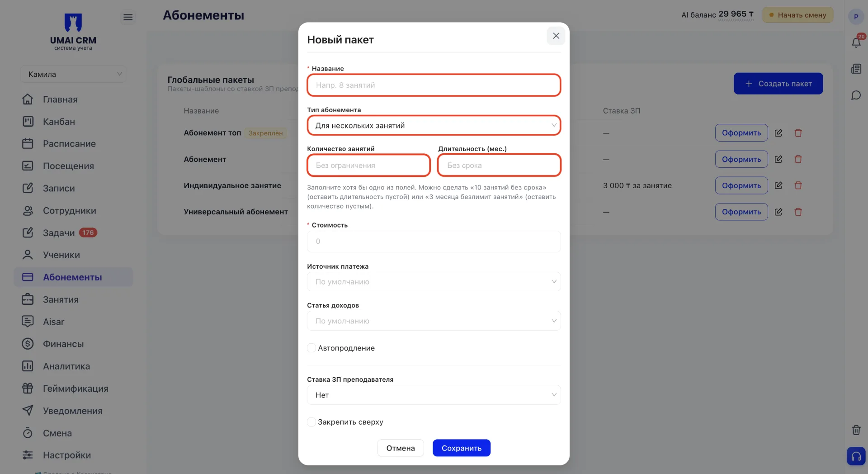Viewport: 868px width, 474px height.
Task: Click the notifications bell icon
Action: click(856, 42)
